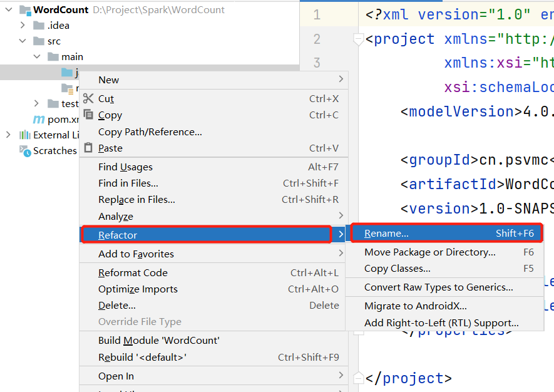This screenshot has height=392, width=554.
Task: Select Add Right-to-Left (RTL) Support...
Action: 444,322
